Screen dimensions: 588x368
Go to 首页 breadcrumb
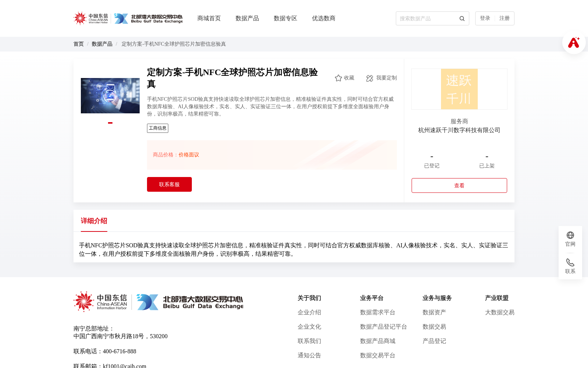(79, 44)
